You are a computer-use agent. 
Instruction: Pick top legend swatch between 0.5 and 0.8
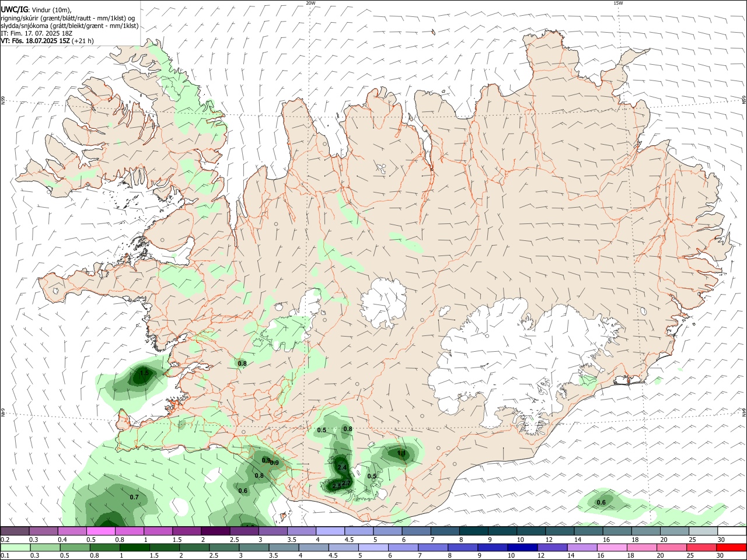[x=100, y=531]
